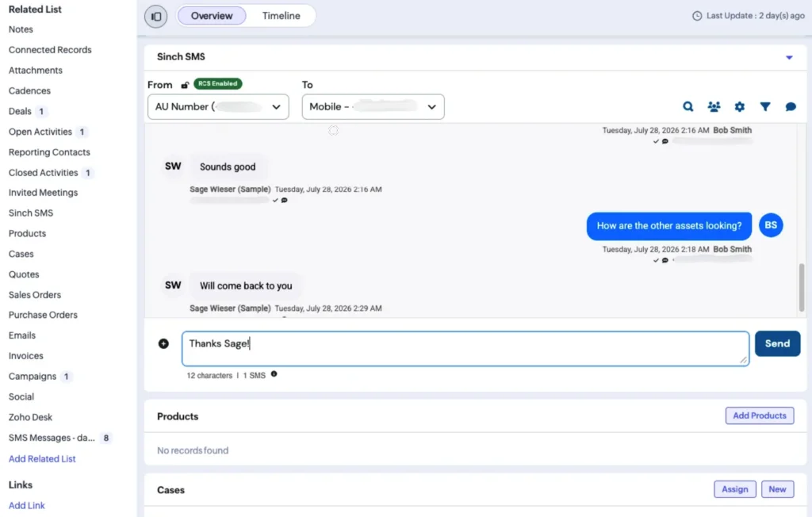
Task: Open the From AU Number dropdown
Action: pos(218,107)
